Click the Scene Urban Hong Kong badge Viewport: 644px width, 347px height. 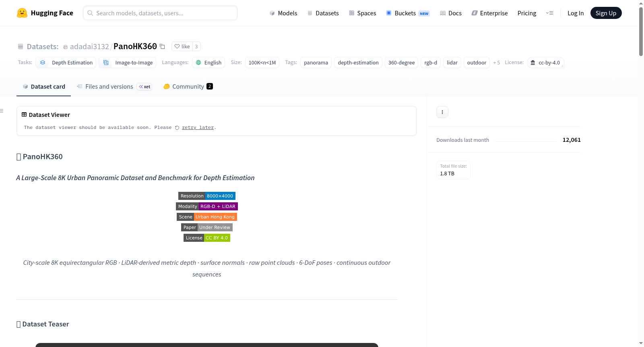207,217
